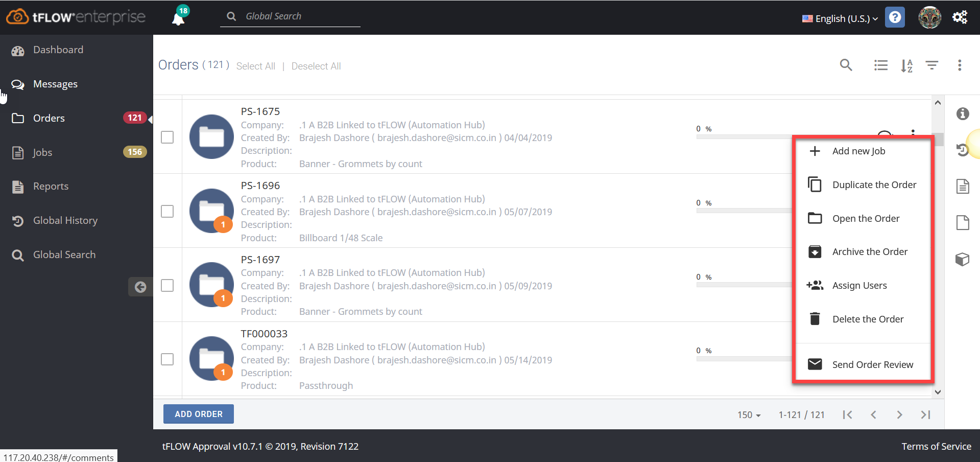The width and height of the screenshot is (980, 462).
Task: Go to the next page
Action: tap(900, 414)
